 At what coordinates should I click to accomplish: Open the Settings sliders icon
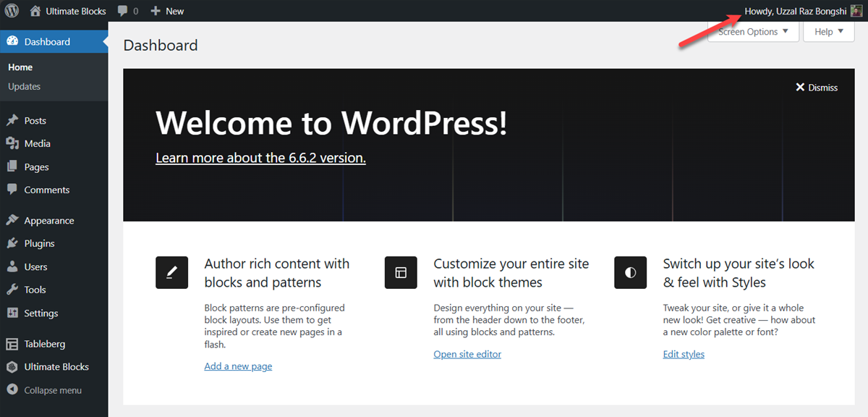click(x=14, y=313)
